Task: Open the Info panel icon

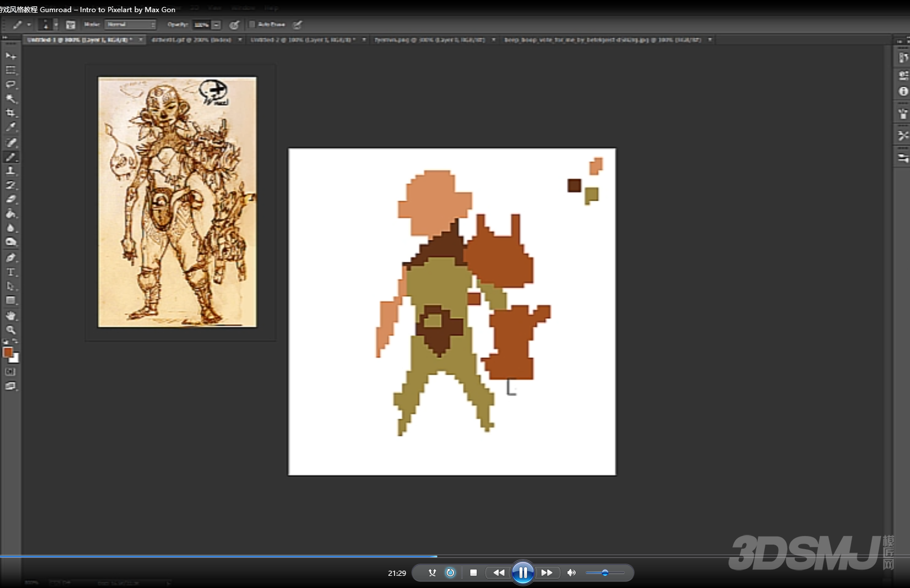Action: [x=903, y=91]
